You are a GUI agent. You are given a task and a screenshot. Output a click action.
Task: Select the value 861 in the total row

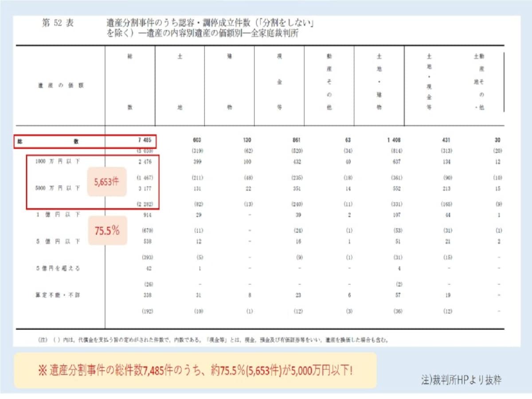[x=297, y=140]
